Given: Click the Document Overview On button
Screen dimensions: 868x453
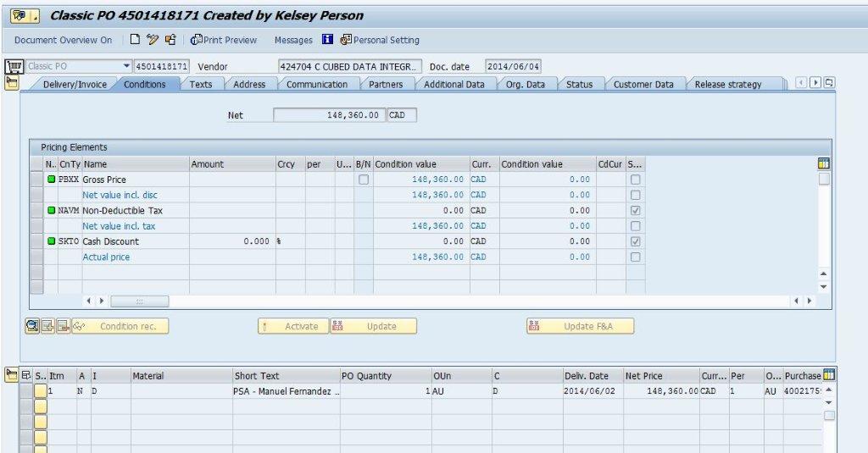Looking at the screenshot, I should tap(63, 40).
